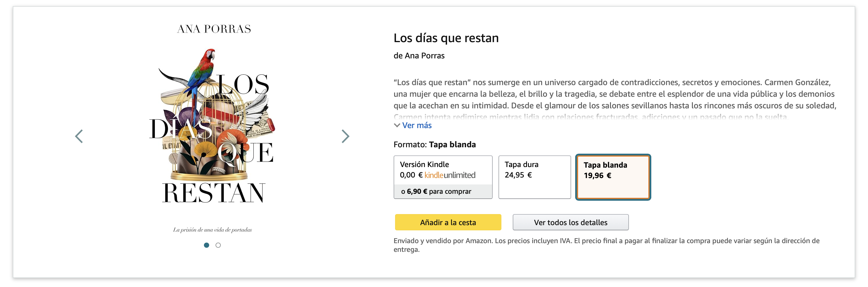Click the Tapa dura price 24,95 €

pos(518,175)
